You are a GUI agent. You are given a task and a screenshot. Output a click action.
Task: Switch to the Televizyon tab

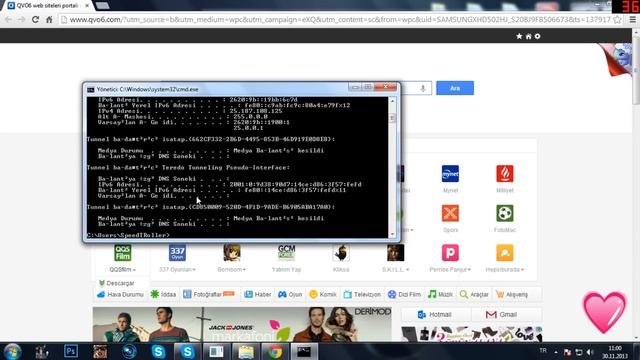pyautogui.click(x=362, y=295)
